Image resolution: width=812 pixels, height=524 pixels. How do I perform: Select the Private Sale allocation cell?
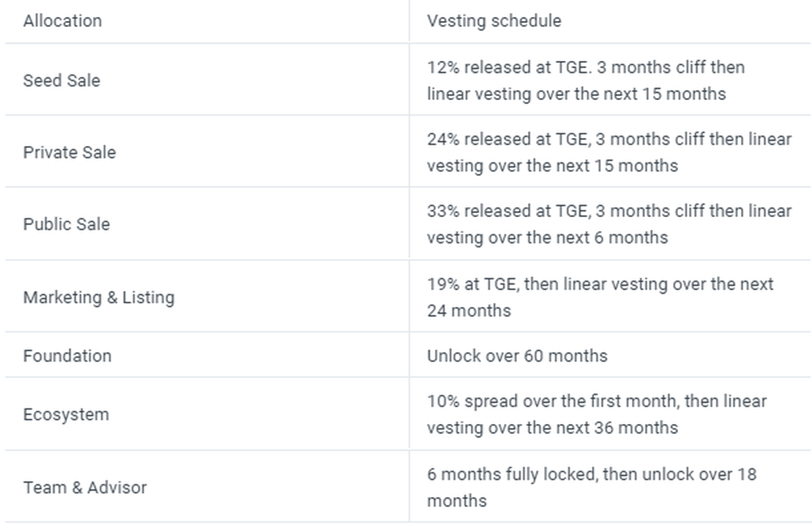coord(69,152)
